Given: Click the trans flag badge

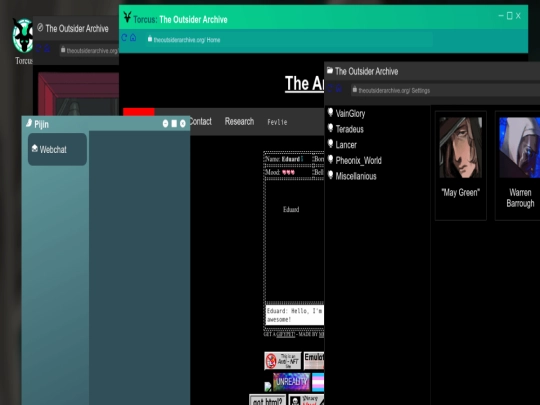Looking at the screenshot, I should pos(318,382).
